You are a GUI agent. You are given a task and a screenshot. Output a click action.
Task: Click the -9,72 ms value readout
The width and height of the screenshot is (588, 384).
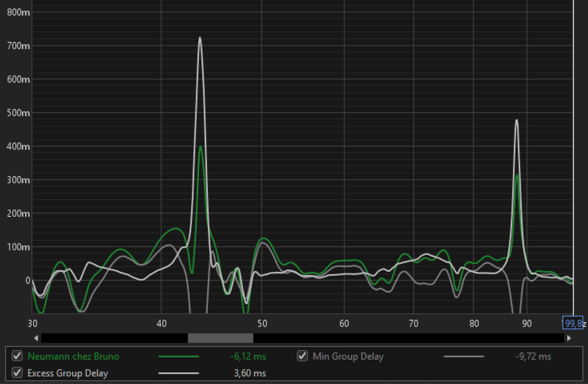point(533,356)
